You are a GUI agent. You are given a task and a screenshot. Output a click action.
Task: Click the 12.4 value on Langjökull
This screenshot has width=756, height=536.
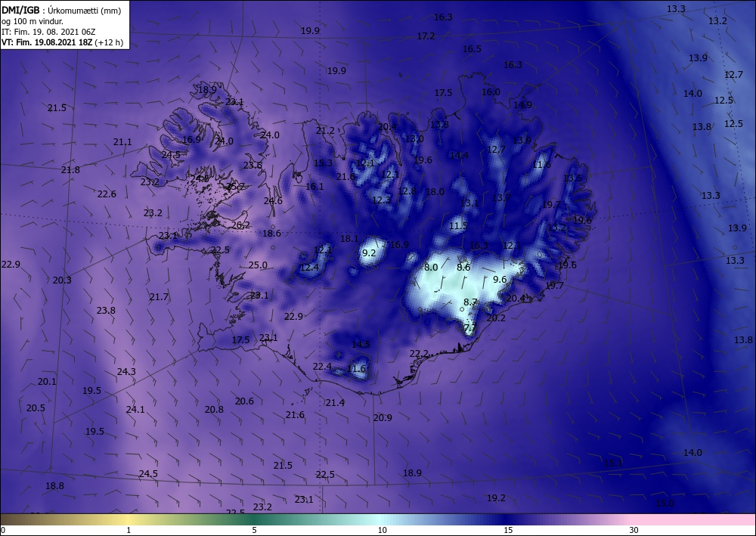[x=309, y=268]
